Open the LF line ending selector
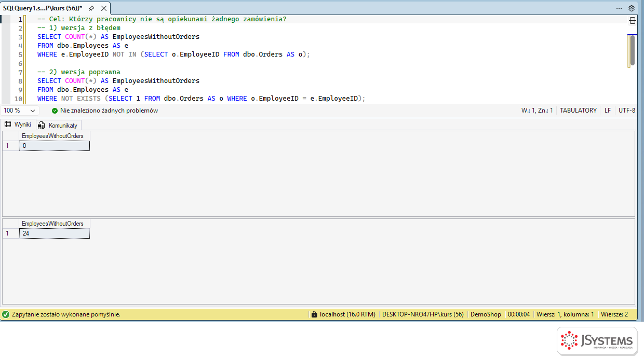This screenshot has height=359, width=644. pyautogui.click(x=608, y=111)
